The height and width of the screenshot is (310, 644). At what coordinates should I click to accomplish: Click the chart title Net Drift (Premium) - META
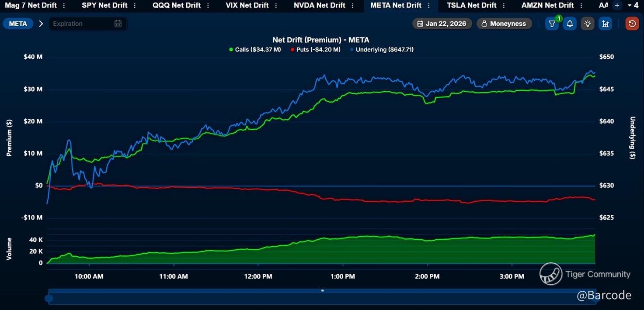tap(321, 40)
